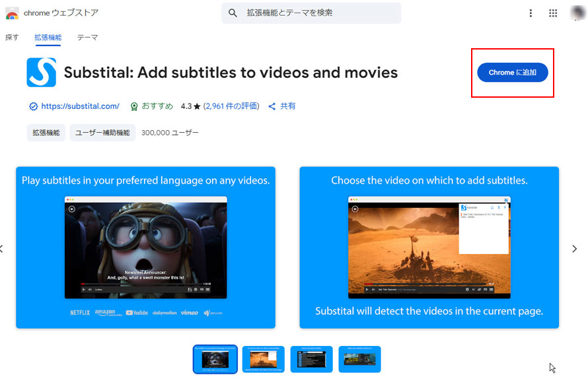Screen dimensions: 588x379
Task: Open the 2,961 件の評価 ratings link
Action: [x=231, y=106]
